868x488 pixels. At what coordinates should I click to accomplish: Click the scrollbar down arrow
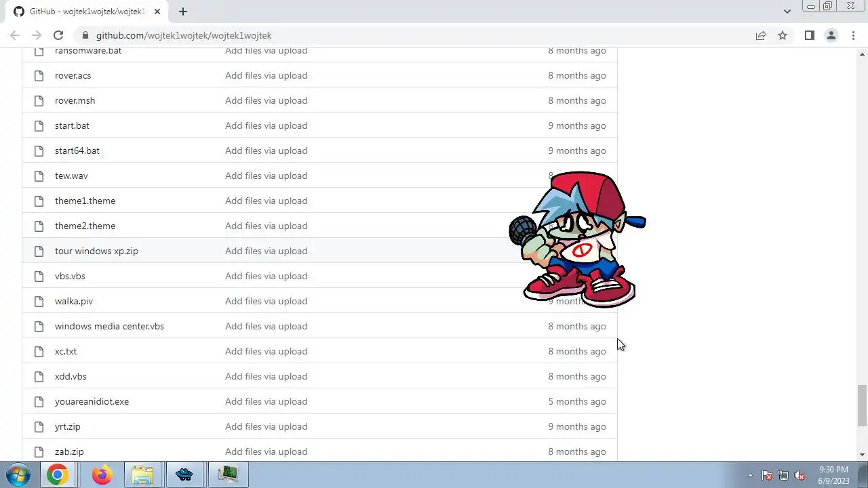pyautogui.click(x=862, y=455)
